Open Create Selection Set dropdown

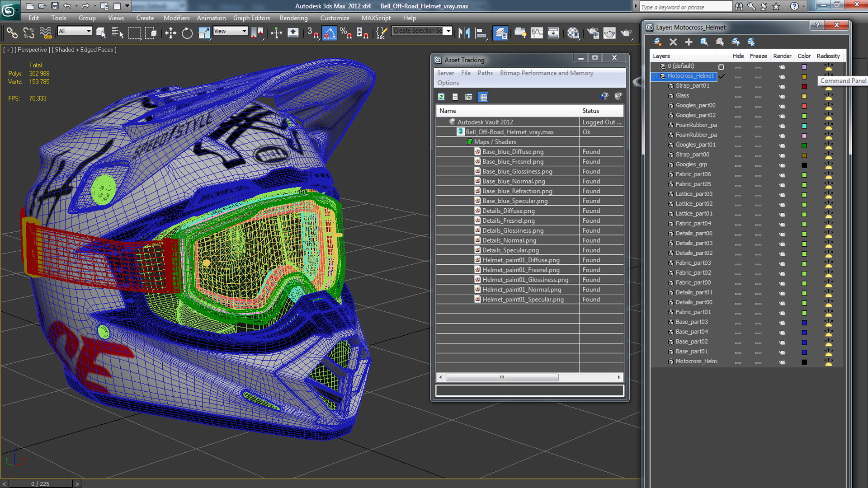pyautogui.click(x=448, y=31)
